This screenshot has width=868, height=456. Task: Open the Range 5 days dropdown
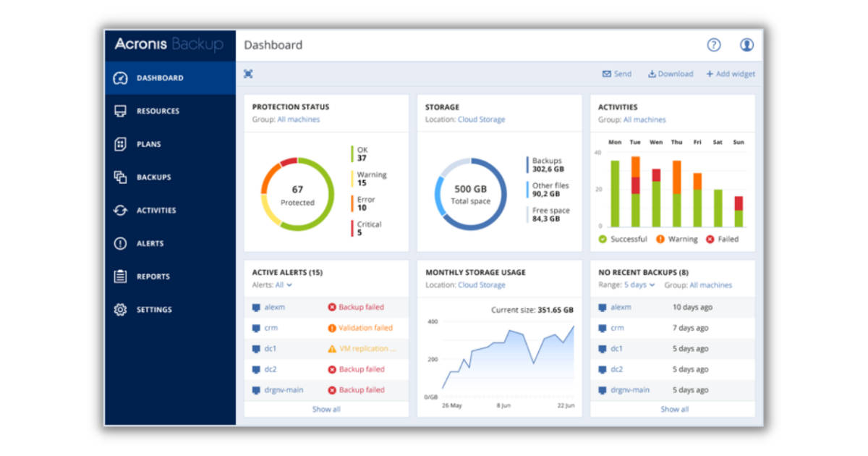(x=639, y=285)
